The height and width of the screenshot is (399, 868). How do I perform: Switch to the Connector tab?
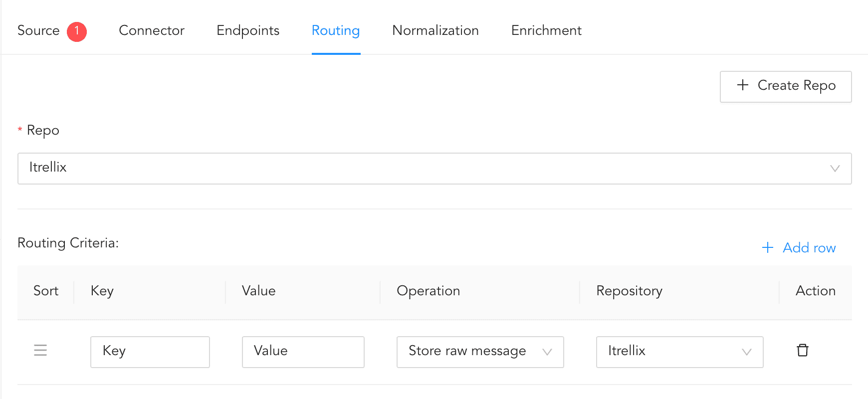(x=152, y=31)
